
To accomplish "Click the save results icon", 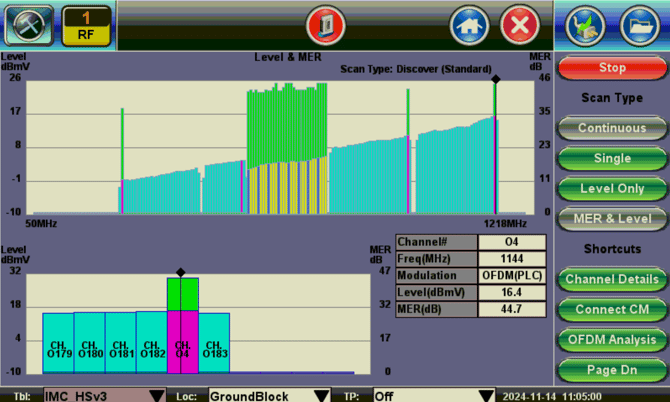I will coord(586,24).
